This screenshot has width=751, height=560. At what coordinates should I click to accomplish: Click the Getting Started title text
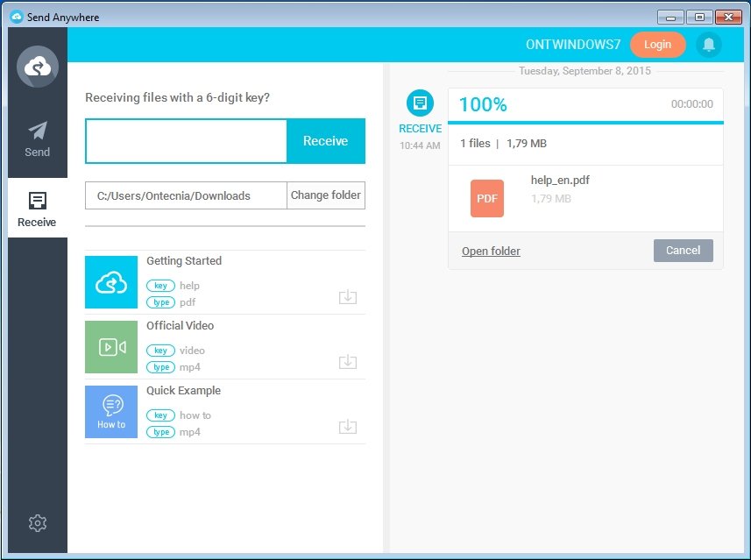[x=184, y=261]
